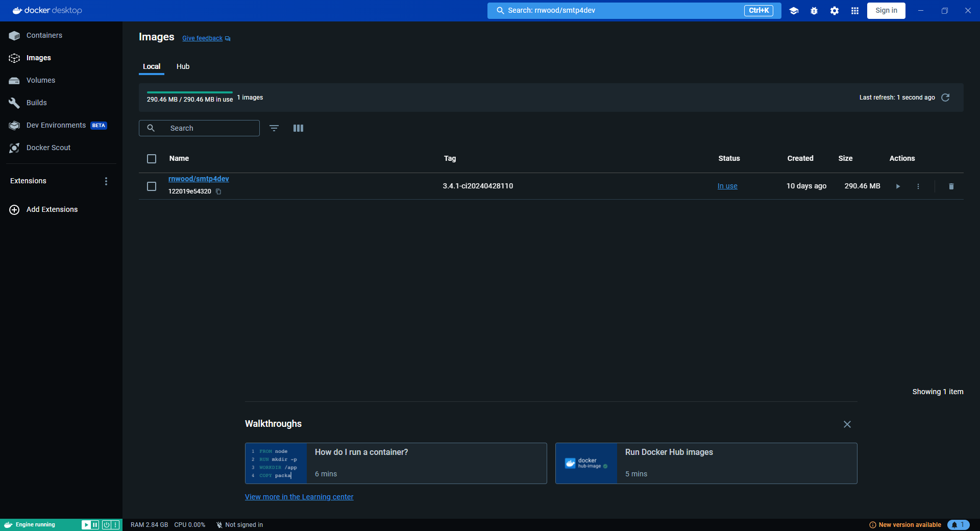Click Sign in button
This screenshot has width=980, height=531.
tap(886, 11)
